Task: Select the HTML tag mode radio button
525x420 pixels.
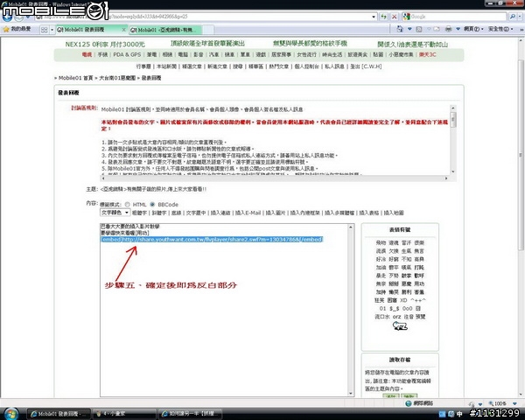Action: pos(127,204)
